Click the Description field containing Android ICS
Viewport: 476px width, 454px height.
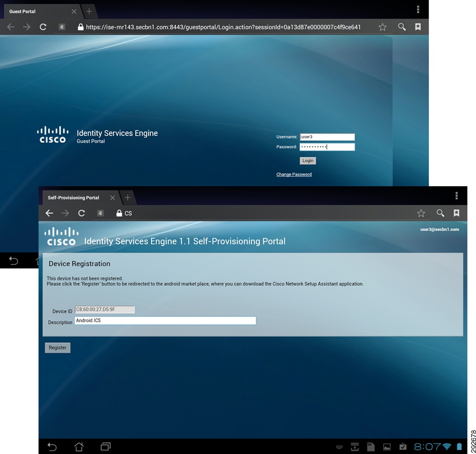click(165, 320)
